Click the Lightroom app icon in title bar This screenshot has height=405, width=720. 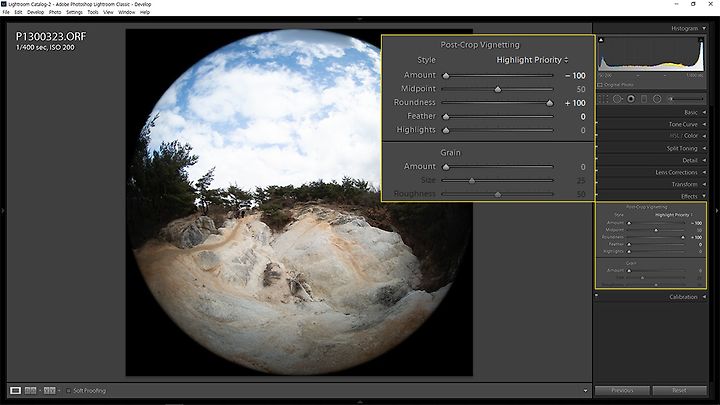pyautogui.click(x=4, y=4)
